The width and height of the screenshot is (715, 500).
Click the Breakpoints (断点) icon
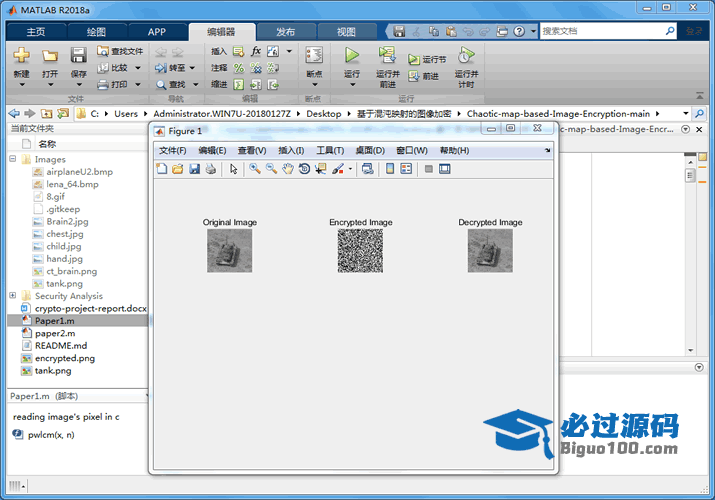[314, 56]
